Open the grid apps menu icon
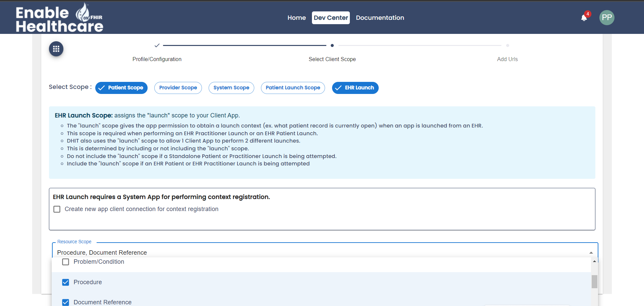644x306 pixels. [56, 49]
